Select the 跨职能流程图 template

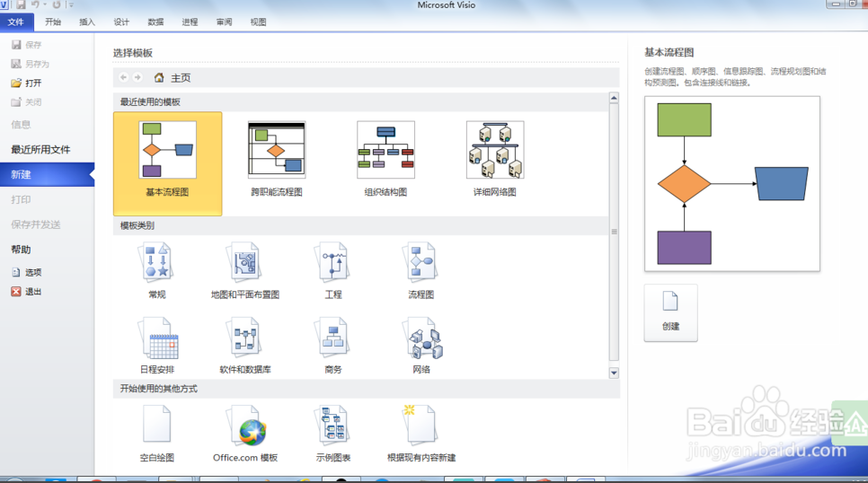tap(277, 159)
